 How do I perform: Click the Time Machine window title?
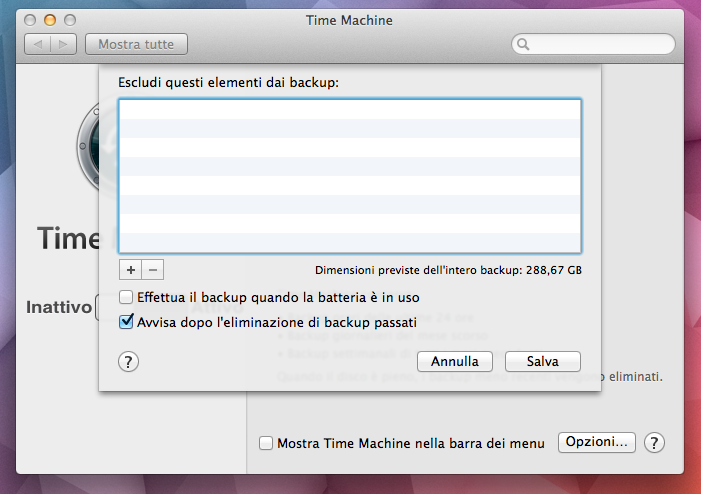350,20
